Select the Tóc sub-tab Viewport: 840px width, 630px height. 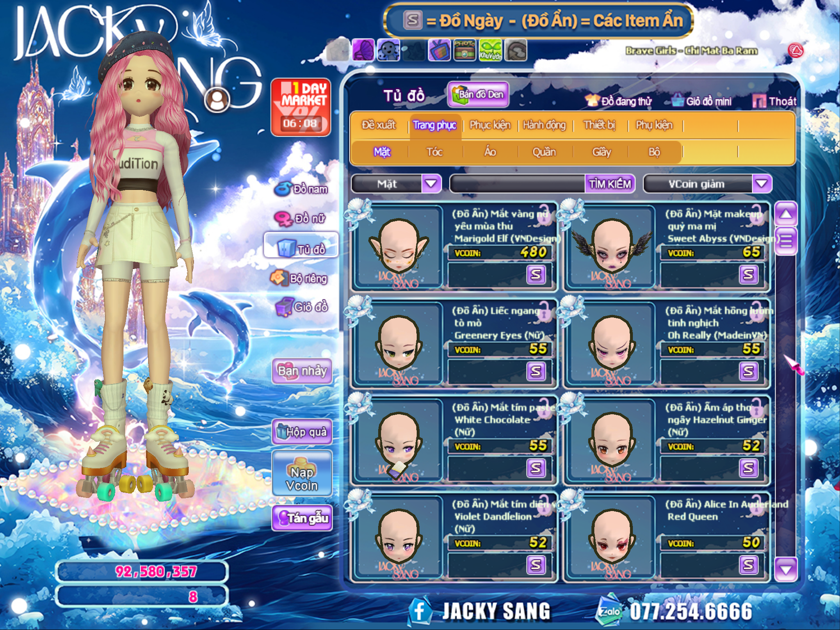pos(434,152)
